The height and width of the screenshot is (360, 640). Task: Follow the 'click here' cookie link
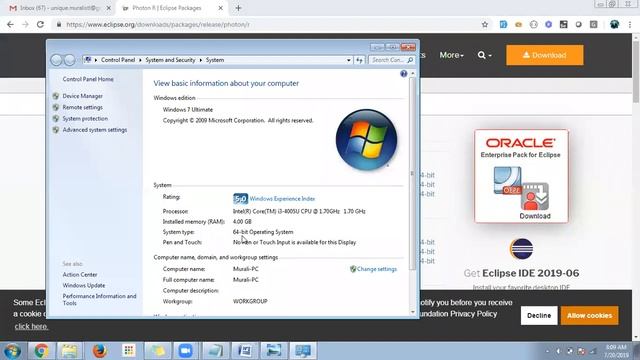[31, 327]
